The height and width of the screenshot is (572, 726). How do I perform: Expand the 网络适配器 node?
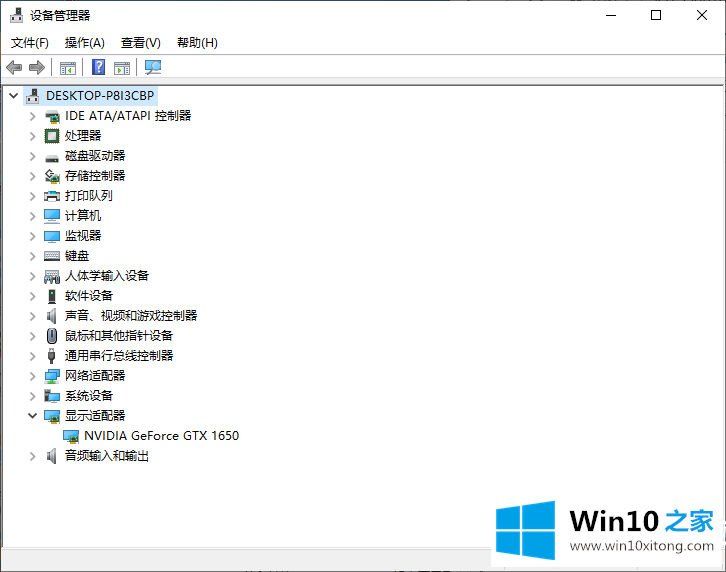(32, 376)
